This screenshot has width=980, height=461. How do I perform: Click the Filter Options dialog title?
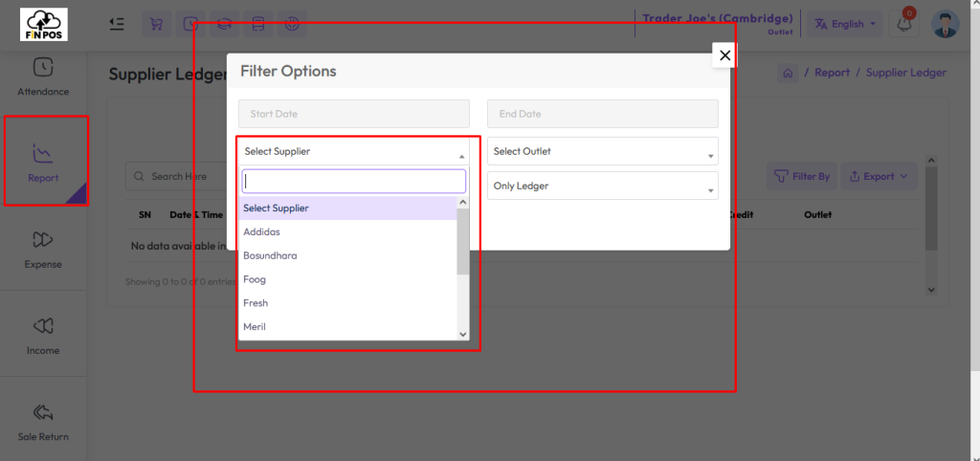(x=288, y=71)
